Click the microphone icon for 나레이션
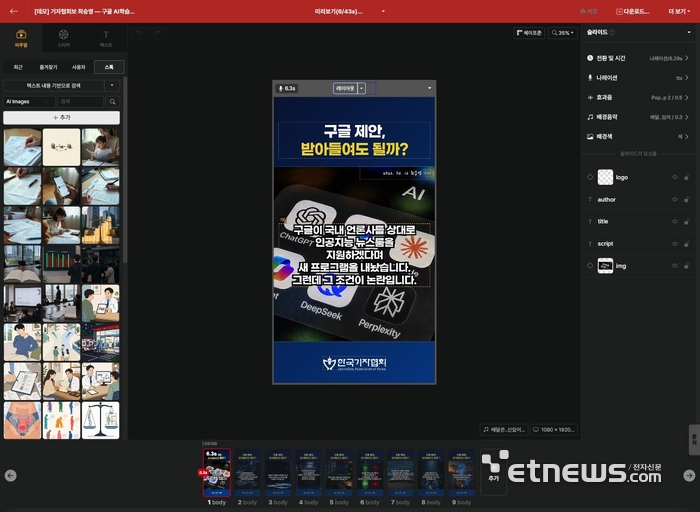This screenshot has height=512, width=700. [x=590, y=78]
